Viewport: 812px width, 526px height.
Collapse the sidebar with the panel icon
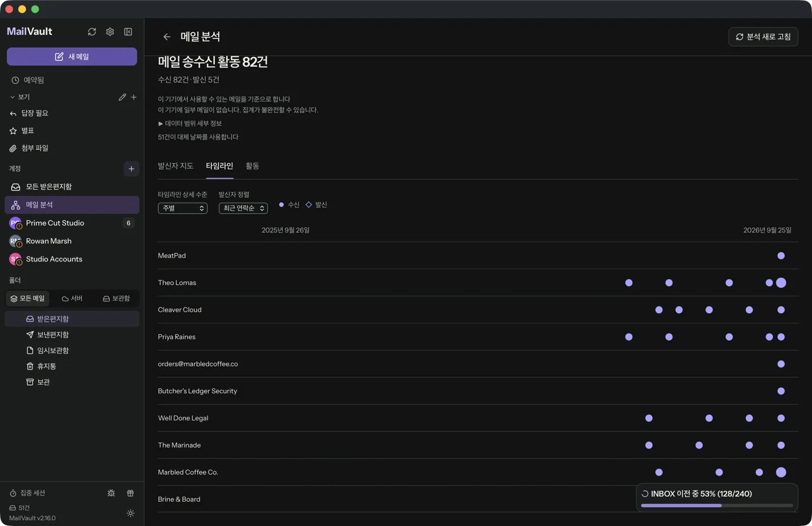pos(128,32)
